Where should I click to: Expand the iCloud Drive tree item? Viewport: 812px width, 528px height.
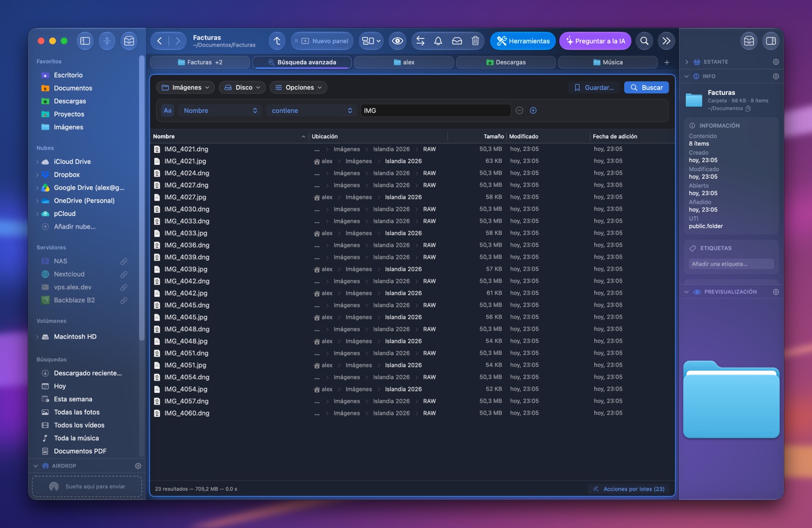click(38, 162)
